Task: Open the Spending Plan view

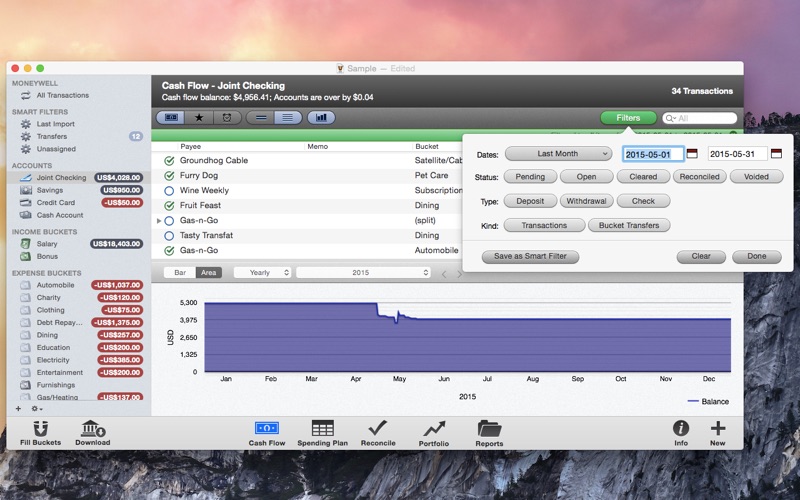Action: [x=322, y=428]
